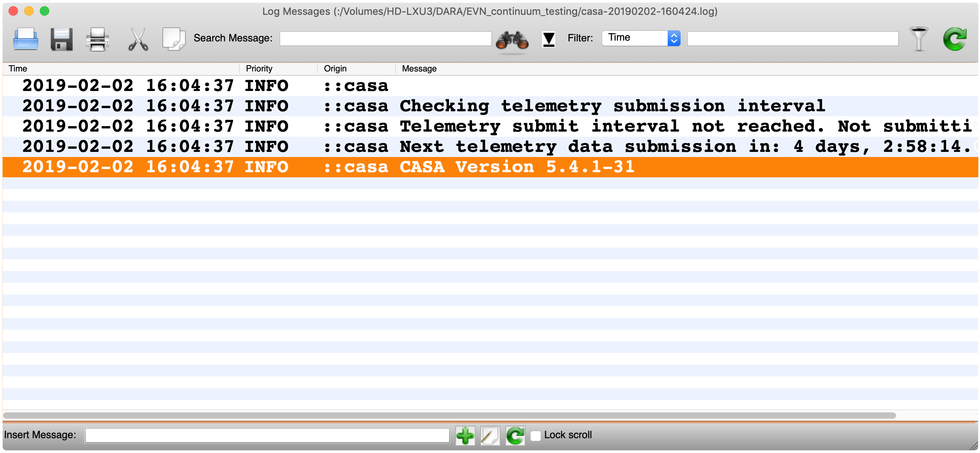980x453 pixels.
Task: Minimize the window using the yellow button
Action: (29, 11)
